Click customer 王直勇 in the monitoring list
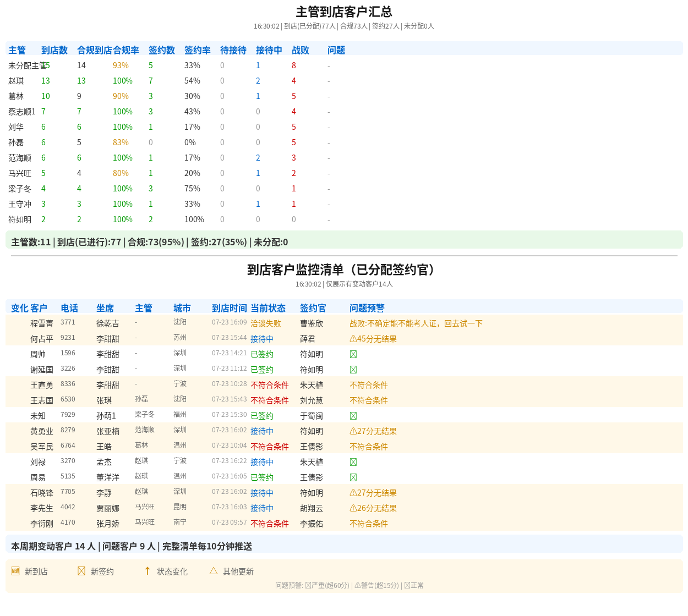The width and height of the screenshot is (688, 616). [42, 385]
